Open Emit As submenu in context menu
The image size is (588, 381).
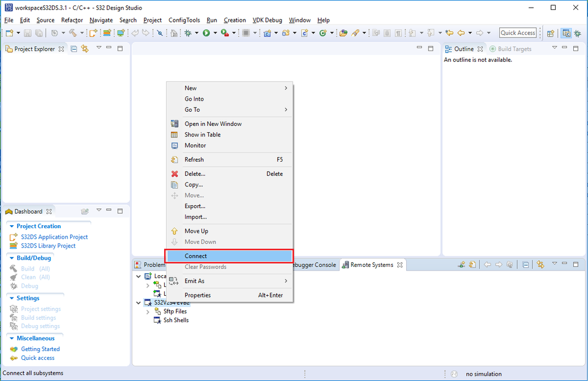click(x=229, y=281)
